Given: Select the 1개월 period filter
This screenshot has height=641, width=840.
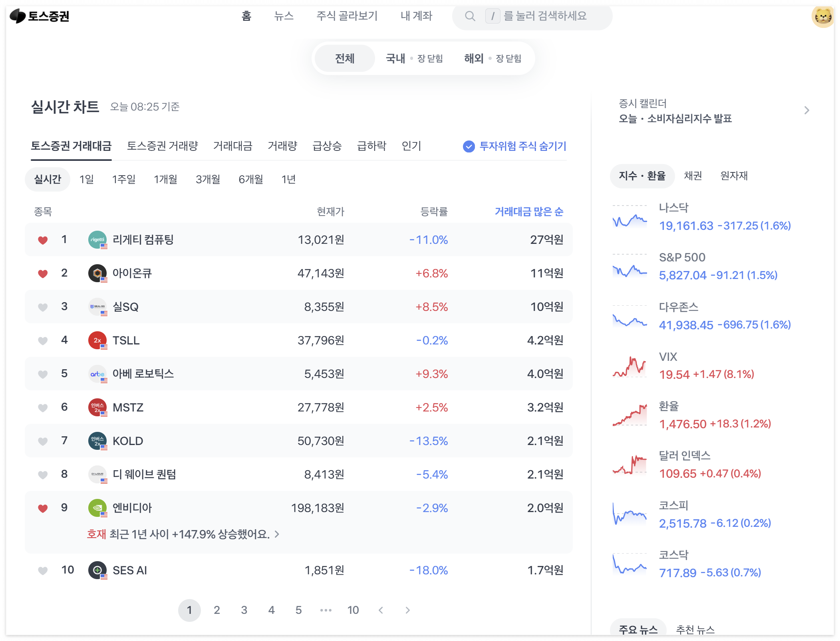Looking at the screenshot, I should click(x=166, y=179).
